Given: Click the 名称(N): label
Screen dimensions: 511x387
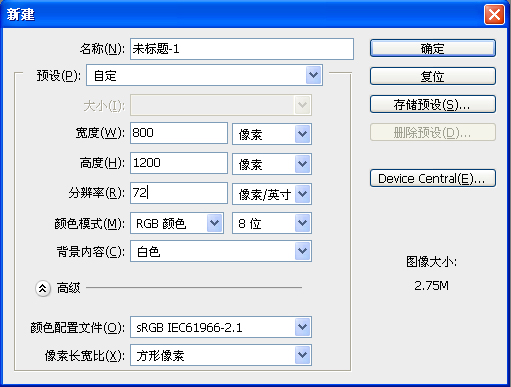Looking at the screenshot, I should tap(102, 49).
